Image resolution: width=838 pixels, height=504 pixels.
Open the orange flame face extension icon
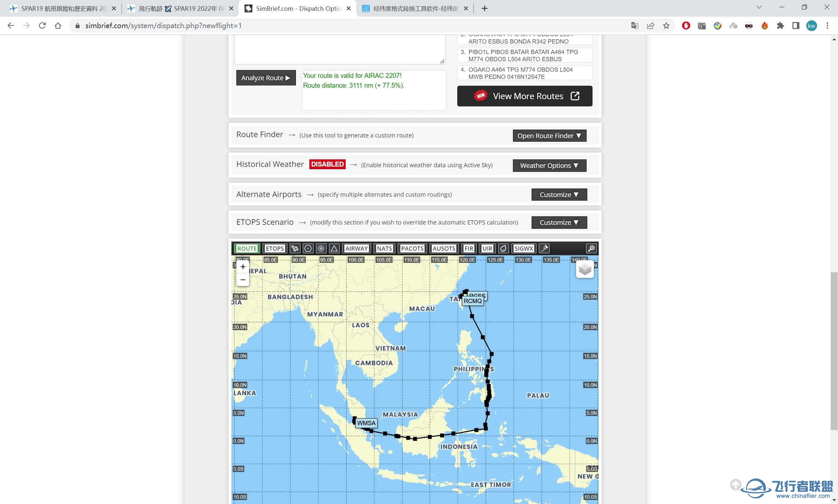coord(765,26)
